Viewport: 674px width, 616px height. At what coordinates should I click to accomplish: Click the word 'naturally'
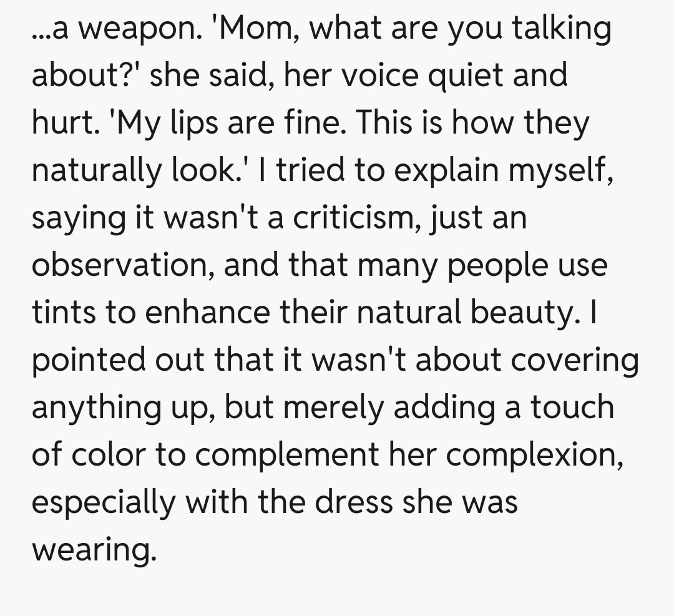[94, 170]
